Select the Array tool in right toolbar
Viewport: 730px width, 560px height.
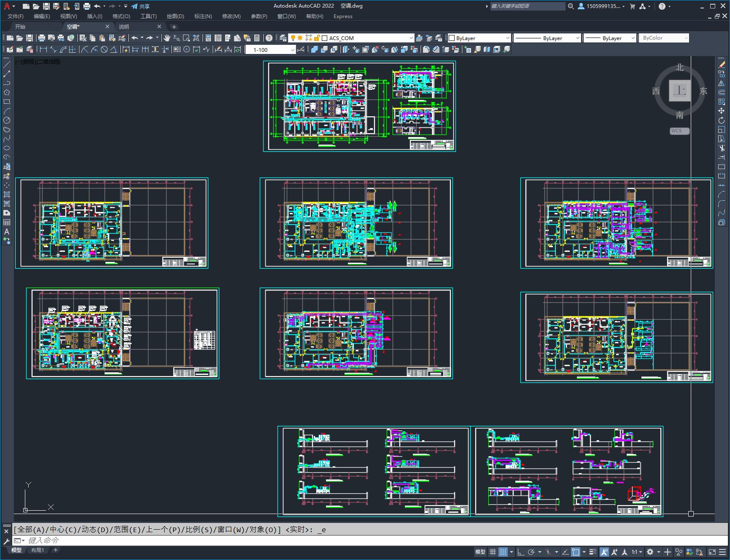pos(722,102)
